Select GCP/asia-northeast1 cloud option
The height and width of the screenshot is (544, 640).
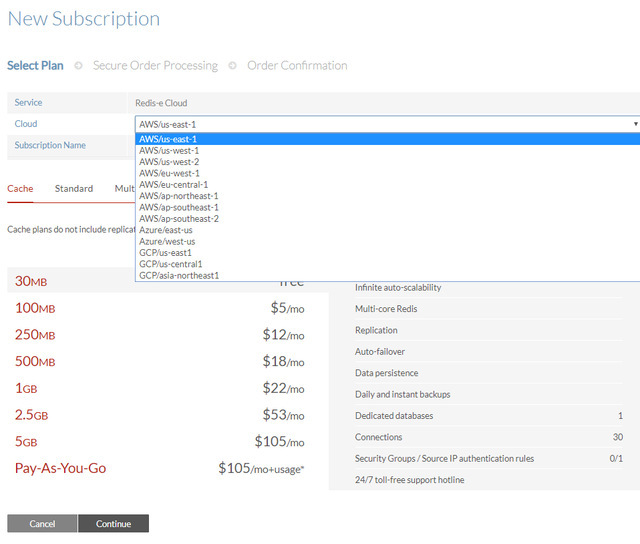pyautogui.click(x=179, y=275)
